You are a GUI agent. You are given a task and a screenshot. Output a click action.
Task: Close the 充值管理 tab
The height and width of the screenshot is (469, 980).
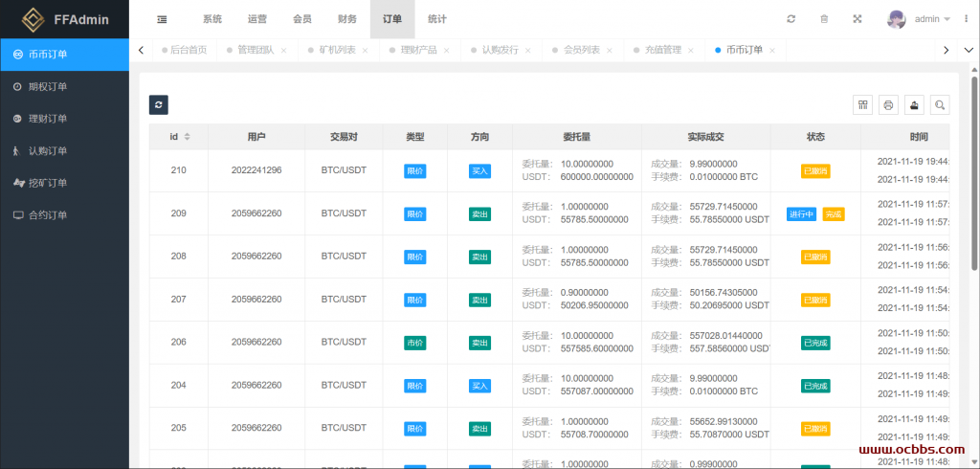coord(691,51)
